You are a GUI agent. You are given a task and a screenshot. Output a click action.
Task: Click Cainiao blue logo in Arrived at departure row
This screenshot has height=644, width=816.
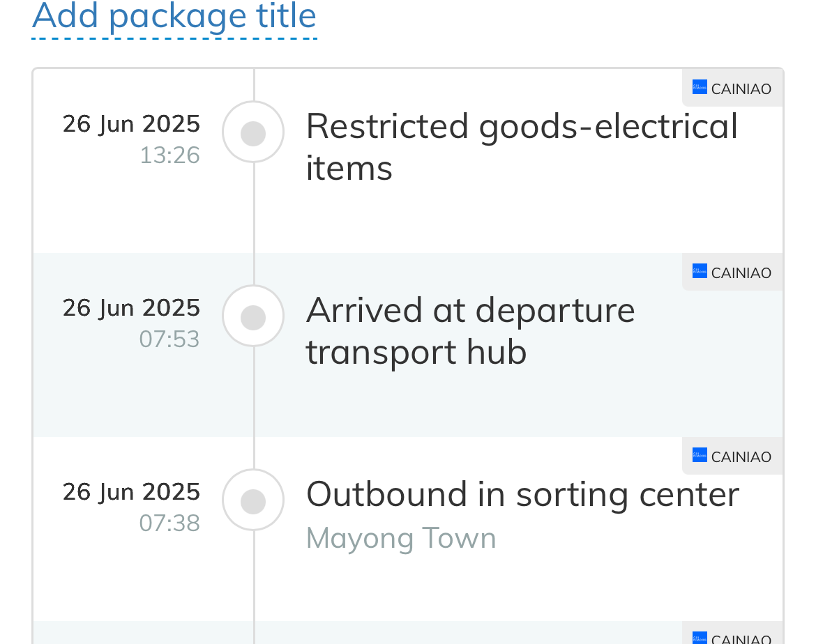[x=700, y=271]
